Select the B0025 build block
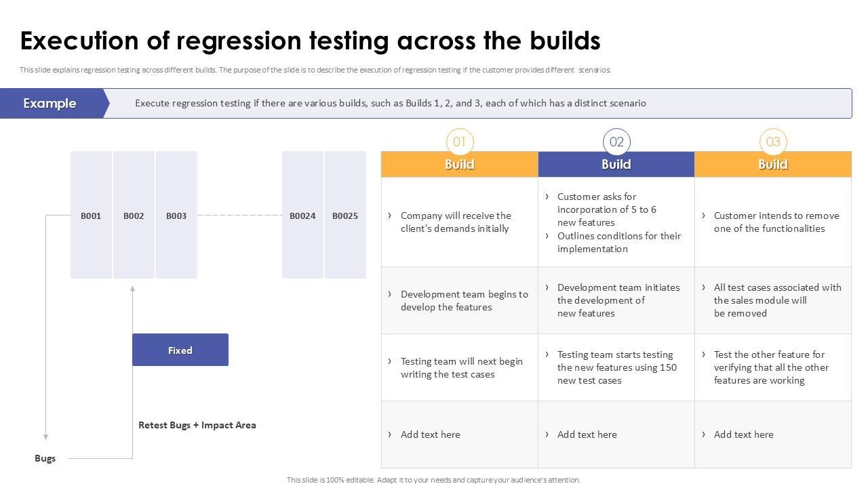The image size is (868, 488). click(345, 215)
